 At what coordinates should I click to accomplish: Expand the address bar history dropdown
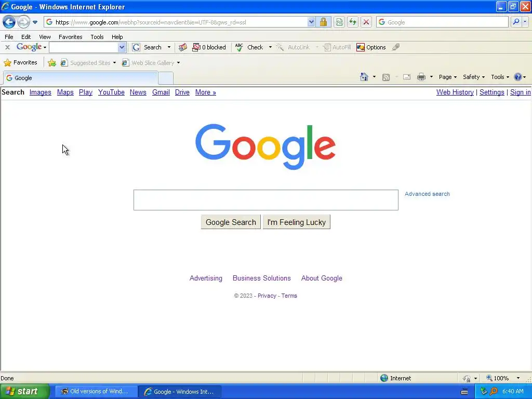coord(311,22)
